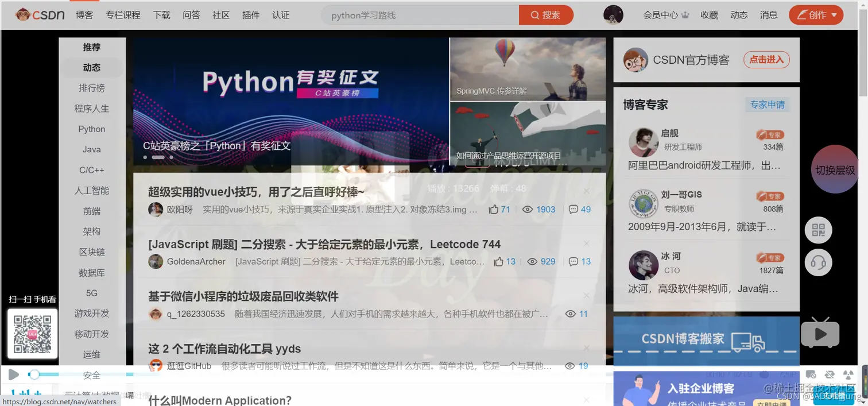The image size is (868, 406).
Task: Select the 5G sidebar category
Action: (x=92, y=293)
